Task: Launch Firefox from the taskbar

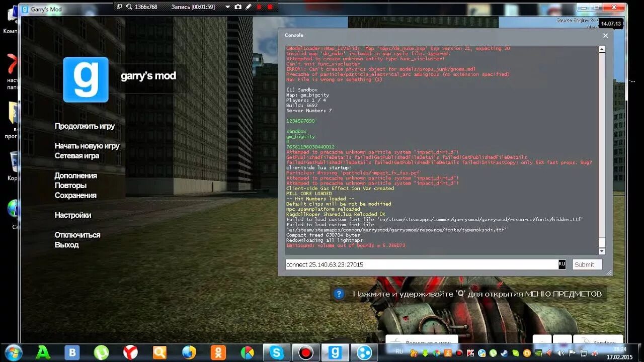Action: click(189, 353)
